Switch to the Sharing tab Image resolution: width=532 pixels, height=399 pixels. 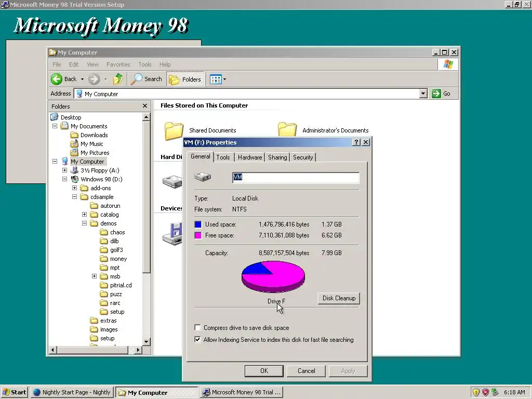tap(277, 157)
